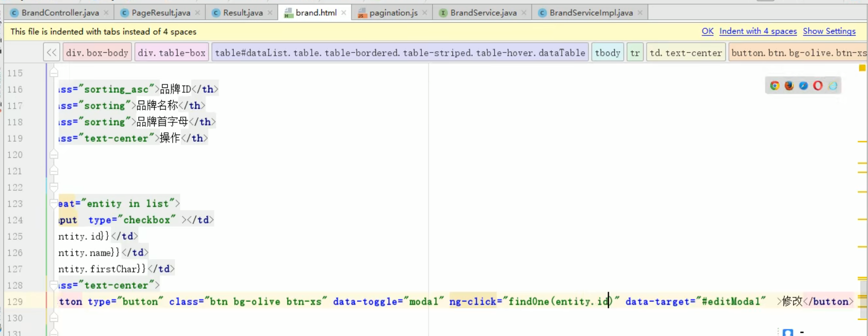
Task: Click the ng-click attribute on line 129
Action: 473,302
